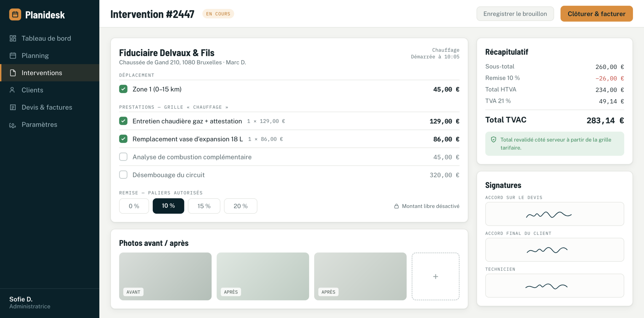Open the first APRÈS photo thumbnail
The image size is (644, 318).
coord(263,277)
